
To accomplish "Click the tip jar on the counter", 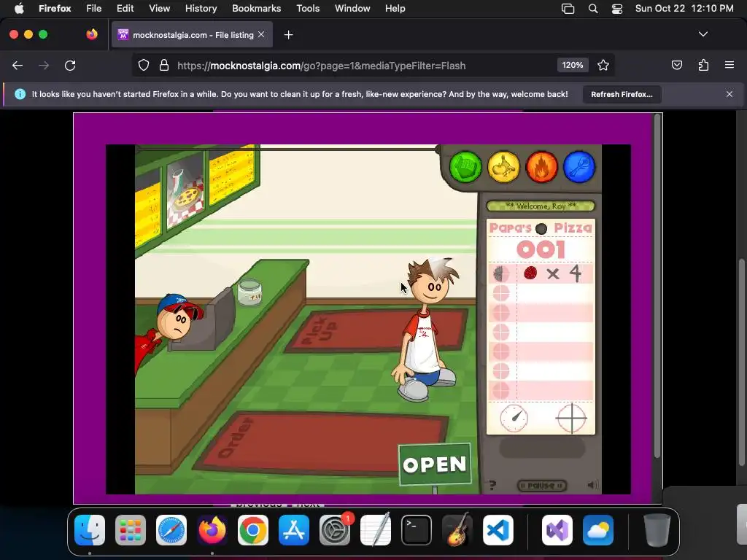I will (249, 292).
